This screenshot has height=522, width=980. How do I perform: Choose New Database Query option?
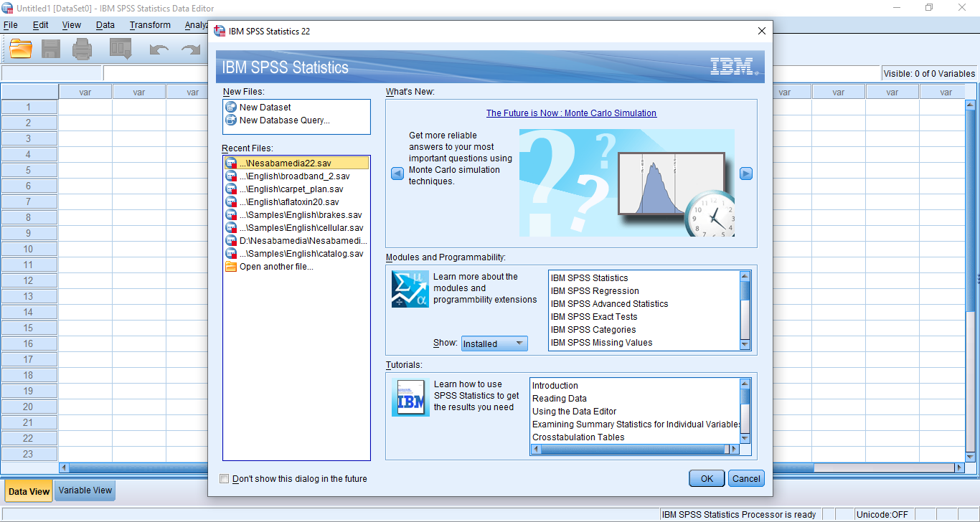[284, 120]
